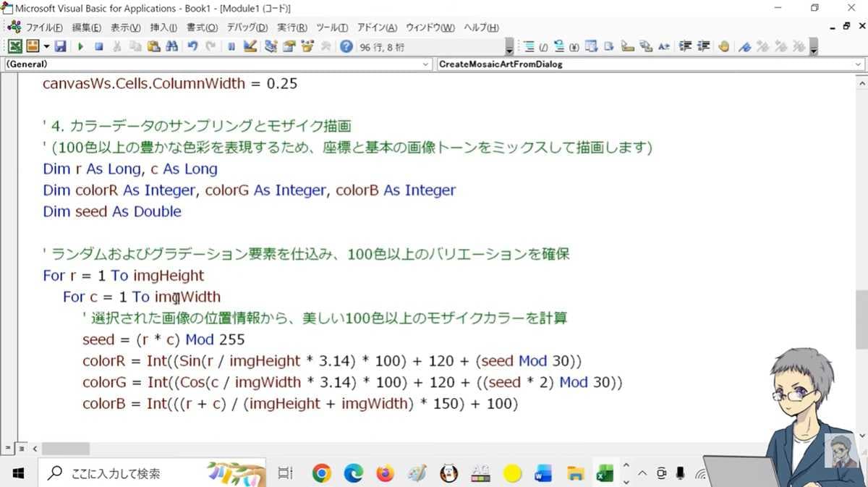Viewport: 868px width, 487px height.
Task: Click on the line 'Dim seed As Double'
Action: click(112, 211)
